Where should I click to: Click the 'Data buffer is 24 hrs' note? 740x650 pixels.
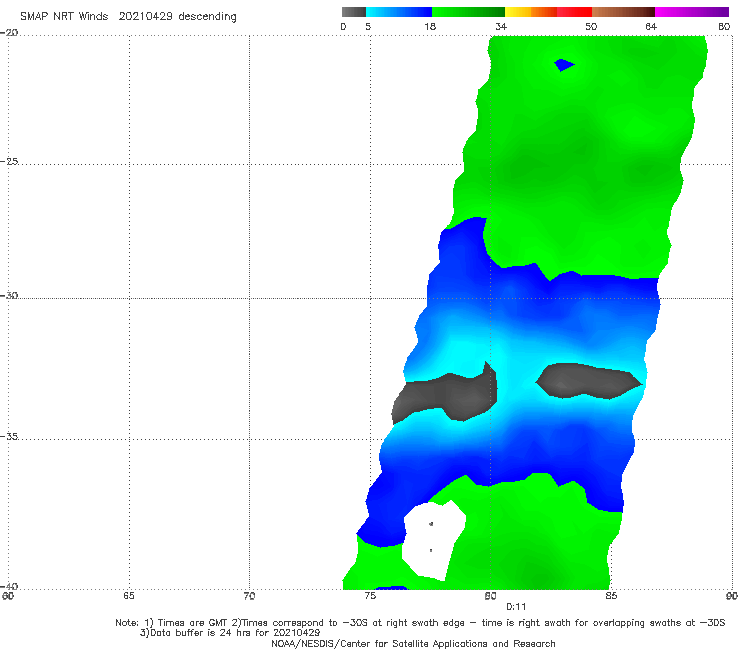[x=230, y=633]
